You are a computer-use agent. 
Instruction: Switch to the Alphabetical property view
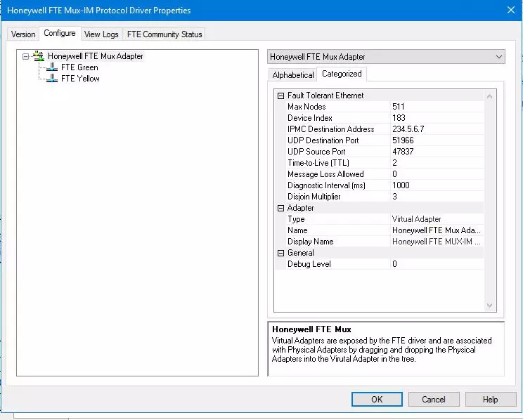click(293, 75)
